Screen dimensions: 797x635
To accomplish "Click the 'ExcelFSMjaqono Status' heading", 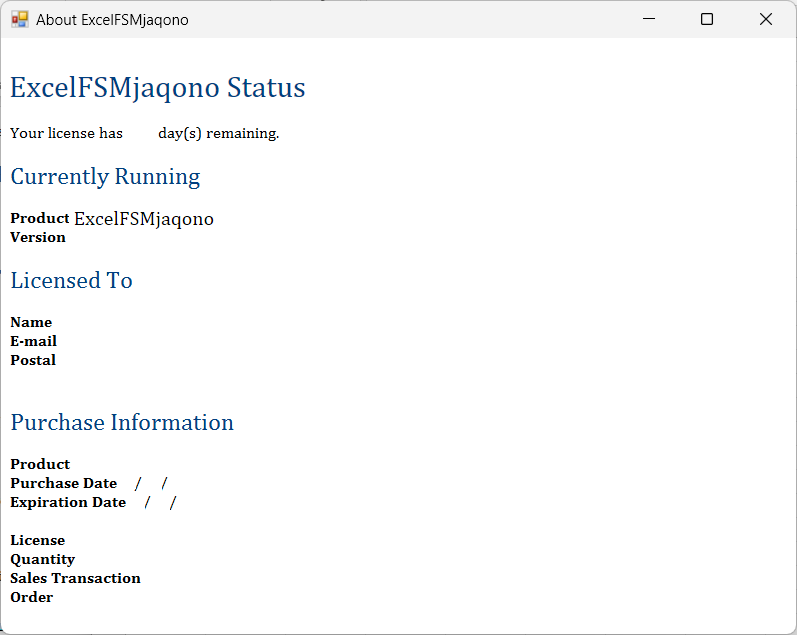I will [x=158, y=88].
